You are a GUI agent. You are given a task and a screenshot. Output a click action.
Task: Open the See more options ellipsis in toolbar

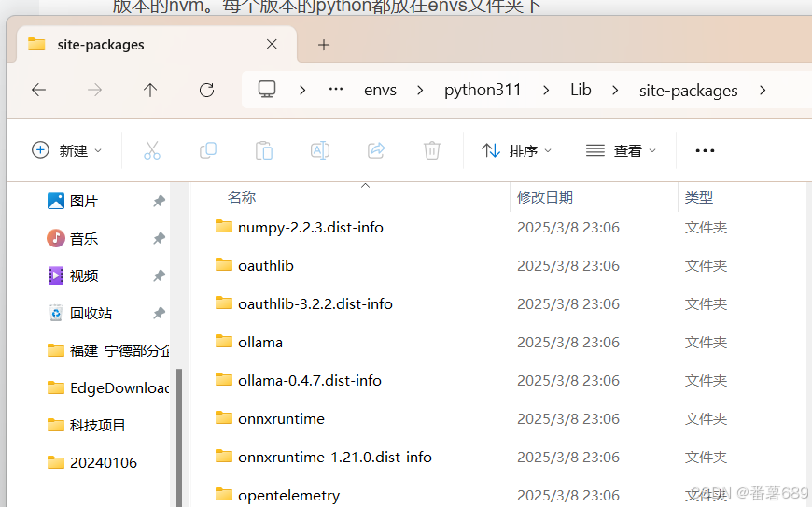click(705, 150)
